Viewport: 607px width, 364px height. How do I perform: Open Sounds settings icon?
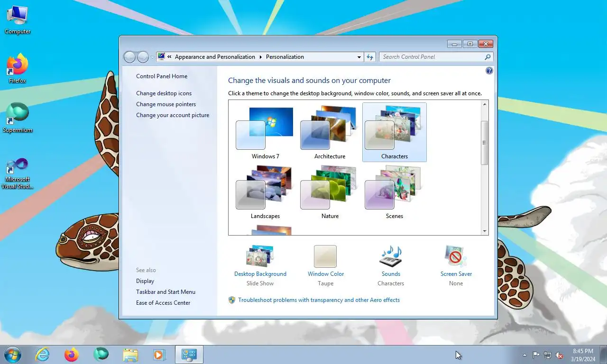[x=391, y=256]
